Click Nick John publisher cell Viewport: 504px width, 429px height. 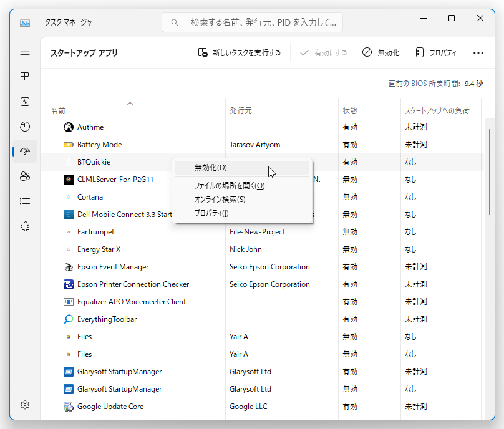click(x=246, y=249)
